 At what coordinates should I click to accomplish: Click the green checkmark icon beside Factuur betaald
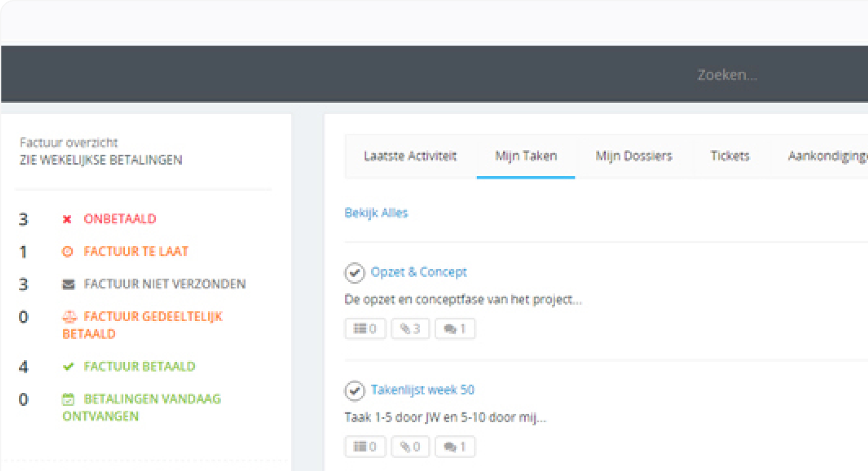pyautogui.click(x=68, y=367)
